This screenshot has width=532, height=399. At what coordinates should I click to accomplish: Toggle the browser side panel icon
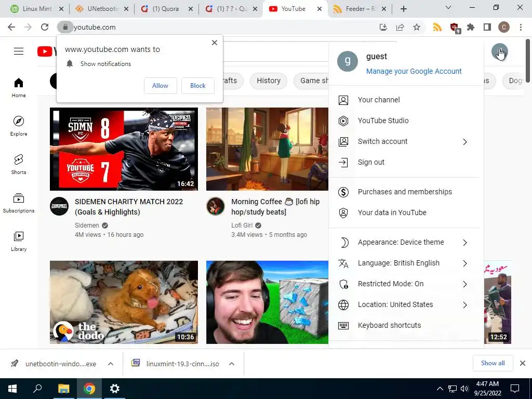tap(487, 27)
